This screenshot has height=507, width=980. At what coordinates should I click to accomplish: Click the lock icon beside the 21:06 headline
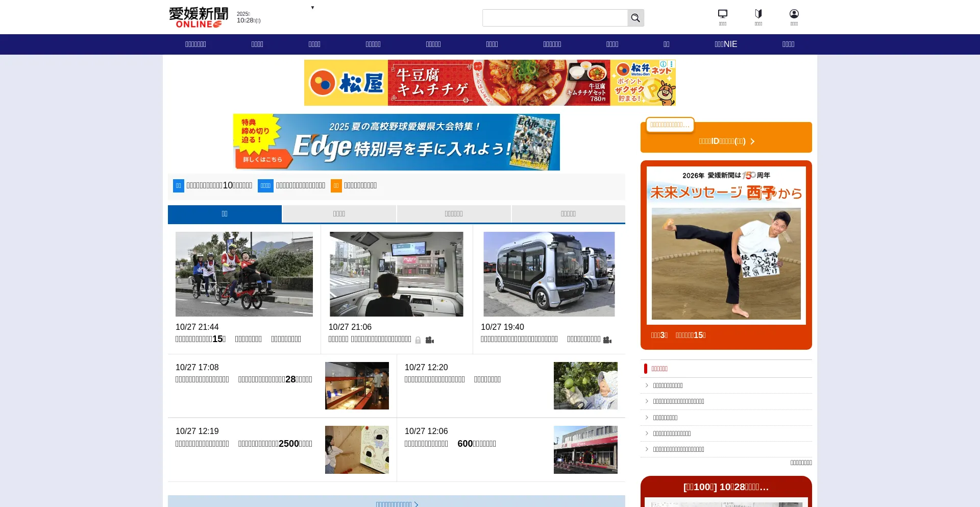418,340
